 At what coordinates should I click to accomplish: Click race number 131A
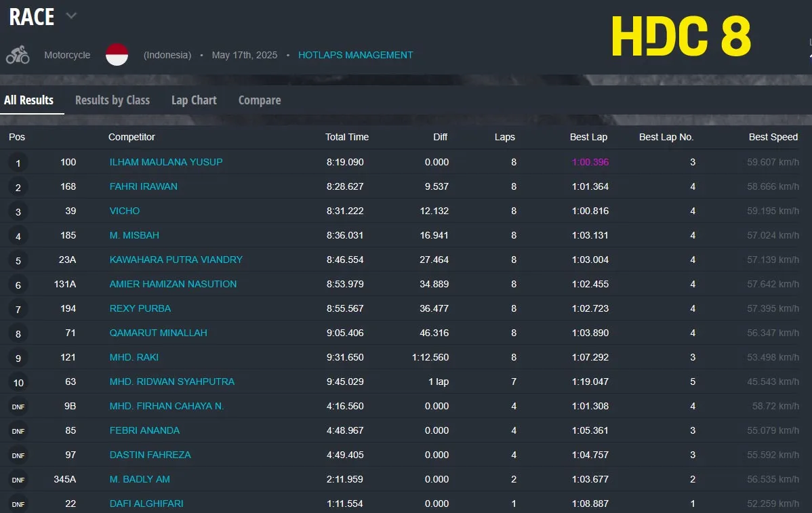point(65,284)
